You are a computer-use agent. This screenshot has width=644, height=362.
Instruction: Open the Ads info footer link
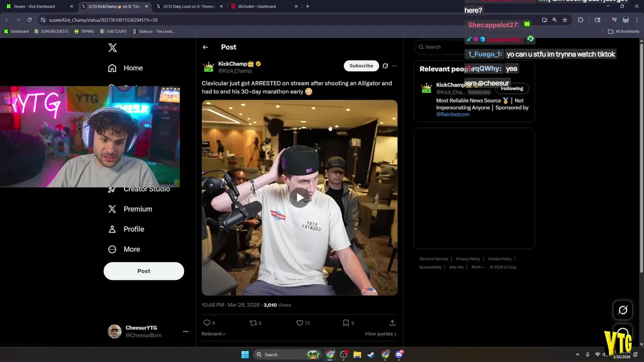coord(456,267)
